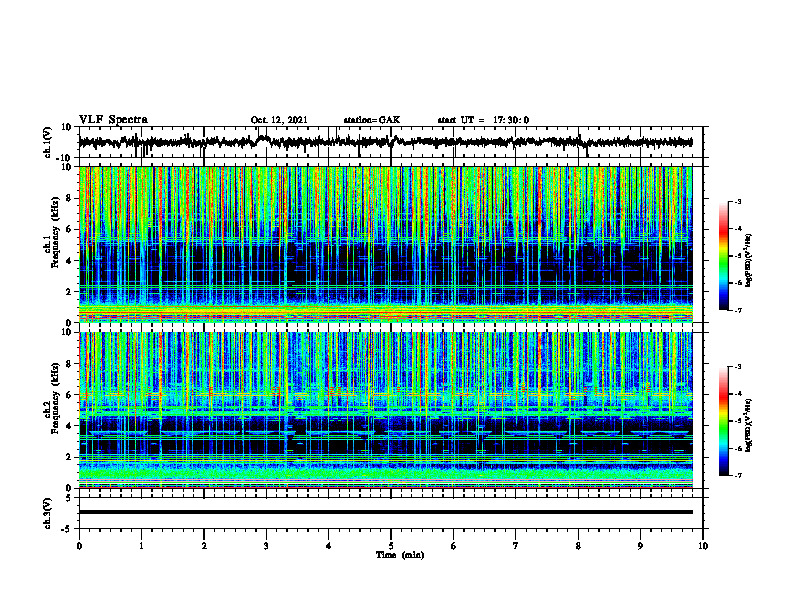Click the ch.1 color scale units label
This screenshot has width=792, height=612.
(749, 261)
